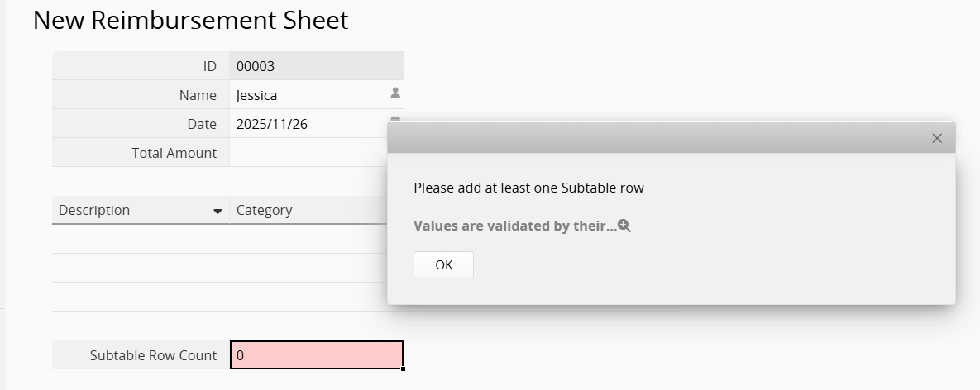Click the Subtable Row Count label
Viewport: 980px width, 390px height.
(x=153, y=355)
